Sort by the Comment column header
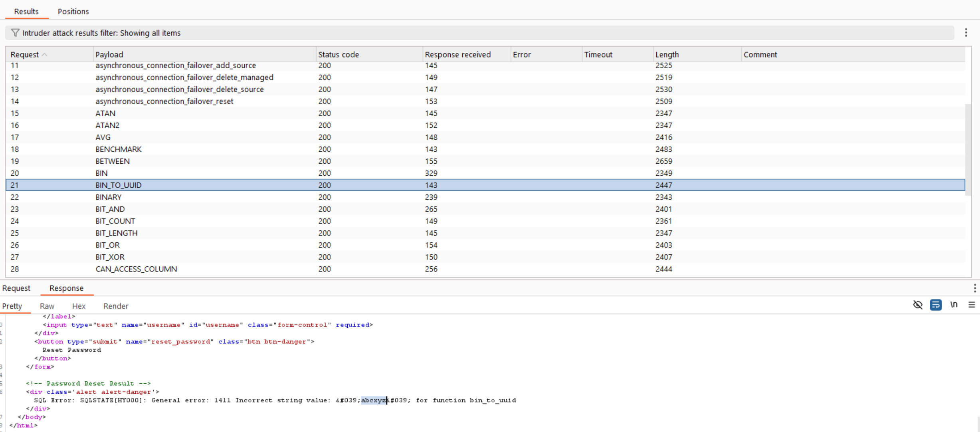The width and height of the screenshot is (980, 432). coord(853,54)
